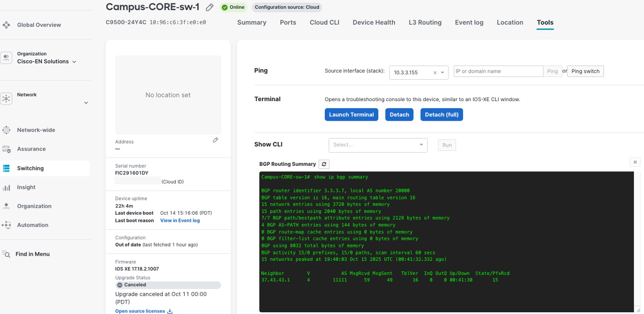Click the Network selector icon
The width and height of the screenshot is (644, 314).
(7, 98)
